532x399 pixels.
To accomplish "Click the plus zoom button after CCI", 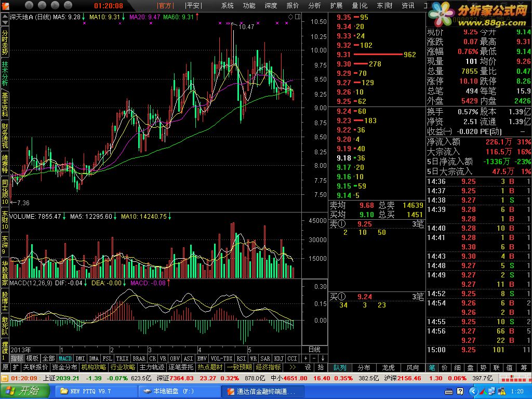I will click(x=305, y=358).
